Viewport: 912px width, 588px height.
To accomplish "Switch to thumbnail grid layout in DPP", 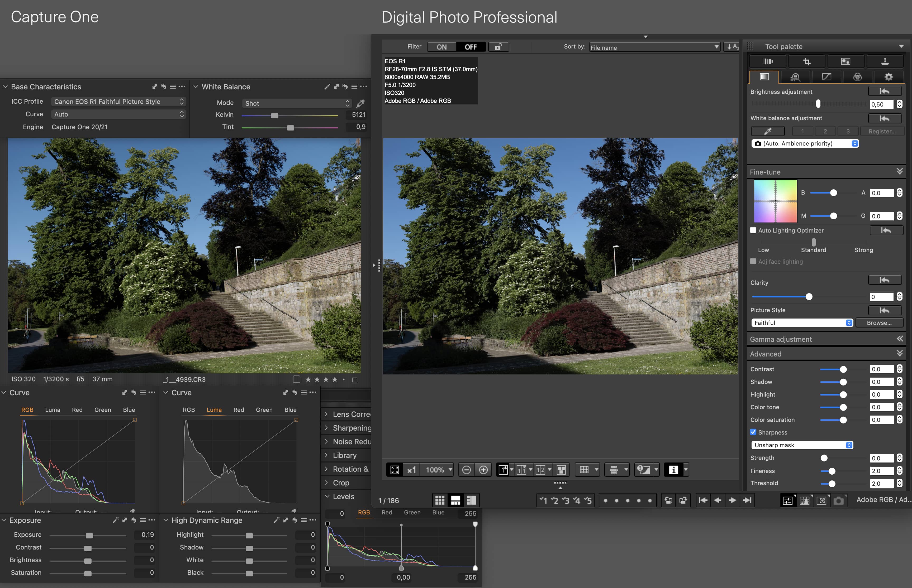I will pos(440,500).
